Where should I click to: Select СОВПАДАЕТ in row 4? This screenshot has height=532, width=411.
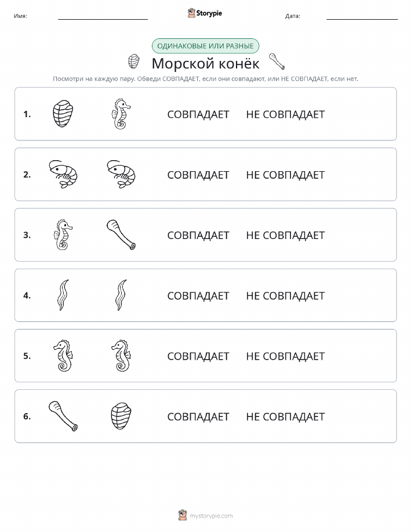tap(198, 295)
